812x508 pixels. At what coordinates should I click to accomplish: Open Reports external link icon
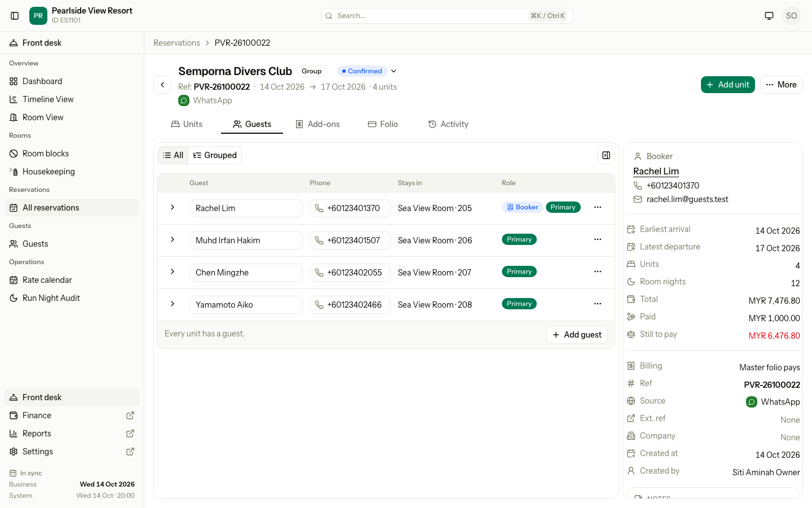(130, 433)
